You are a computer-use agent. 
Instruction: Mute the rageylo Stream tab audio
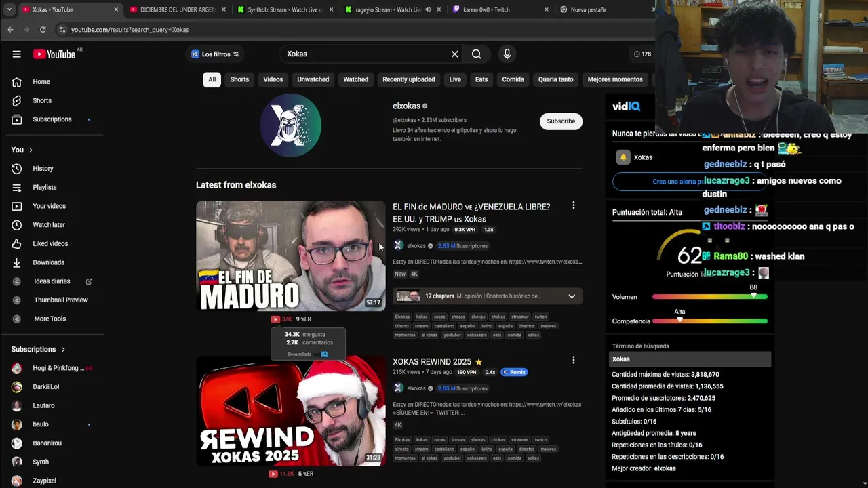(428, 9)
